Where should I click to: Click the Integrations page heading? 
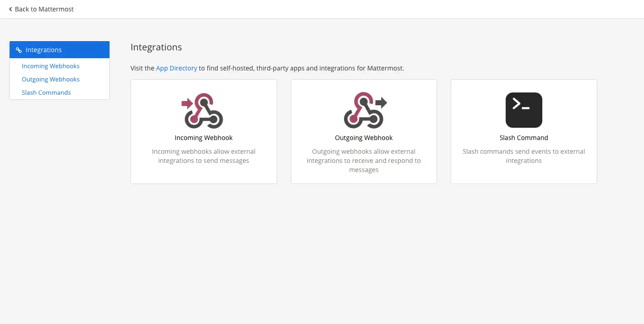coord(156,47)
